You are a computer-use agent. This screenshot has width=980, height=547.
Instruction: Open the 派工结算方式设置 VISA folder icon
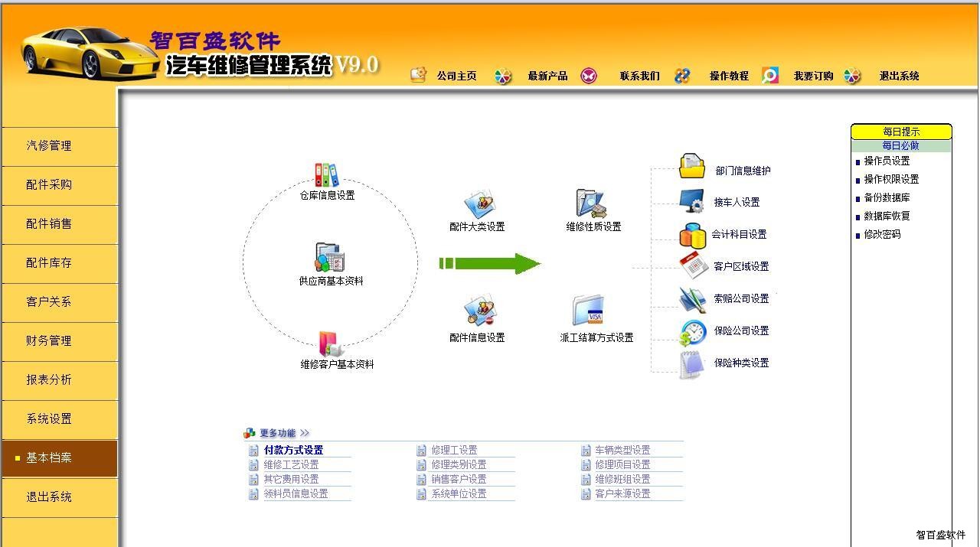pyautogui.click(x=589, y=311)
